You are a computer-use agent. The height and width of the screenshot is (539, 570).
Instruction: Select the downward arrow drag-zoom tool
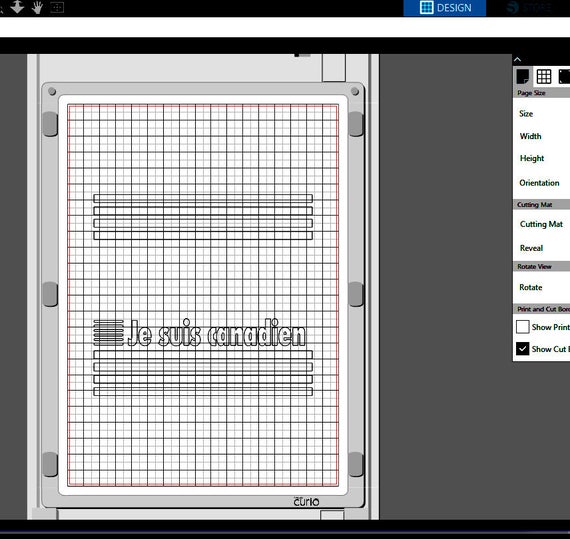pos(17,7)
